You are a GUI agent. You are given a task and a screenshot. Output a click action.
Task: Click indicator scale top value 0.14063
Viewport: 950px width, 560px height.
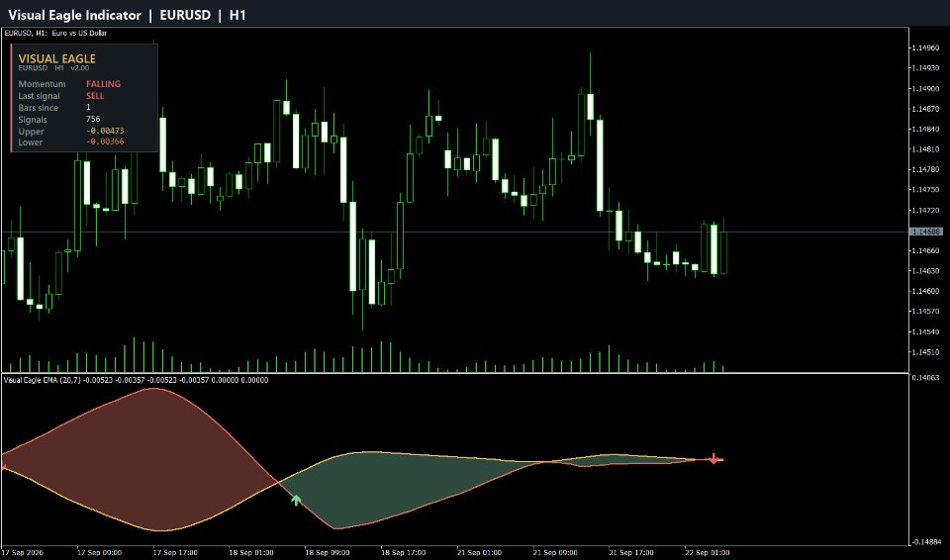click(x=926, y=378)
